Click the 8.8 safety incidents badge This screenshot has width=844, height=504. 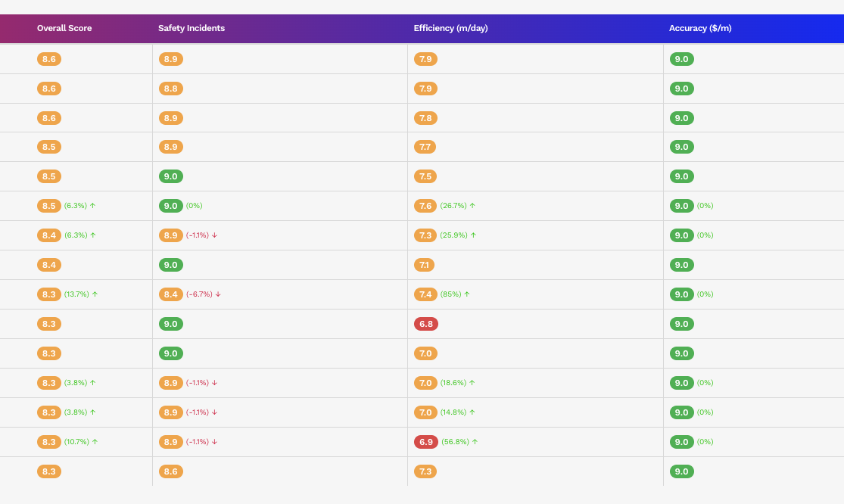pos(170,89)
